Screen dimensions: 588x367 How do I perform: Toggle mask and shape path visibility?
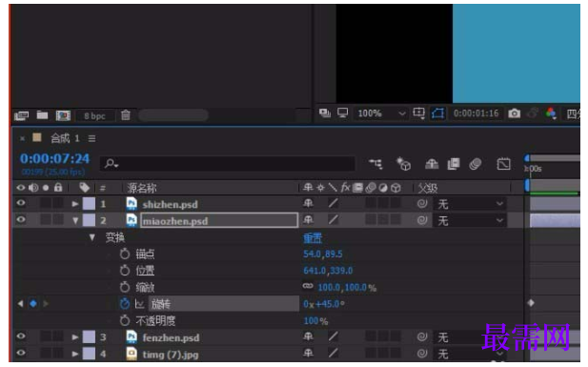pos(437,112)
